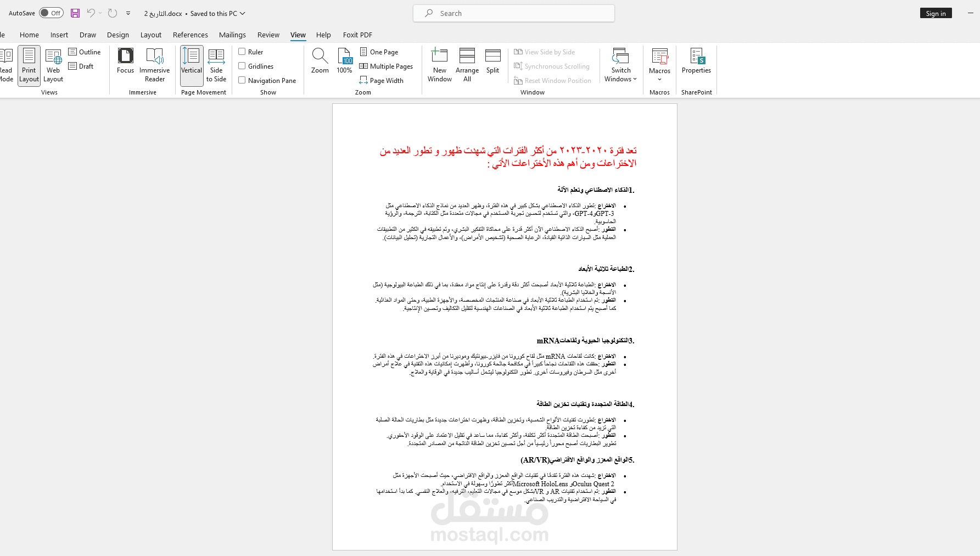Click the Save icon in title bar
Viewport: 980px width, 556px height.
click(x=75, y=13)
